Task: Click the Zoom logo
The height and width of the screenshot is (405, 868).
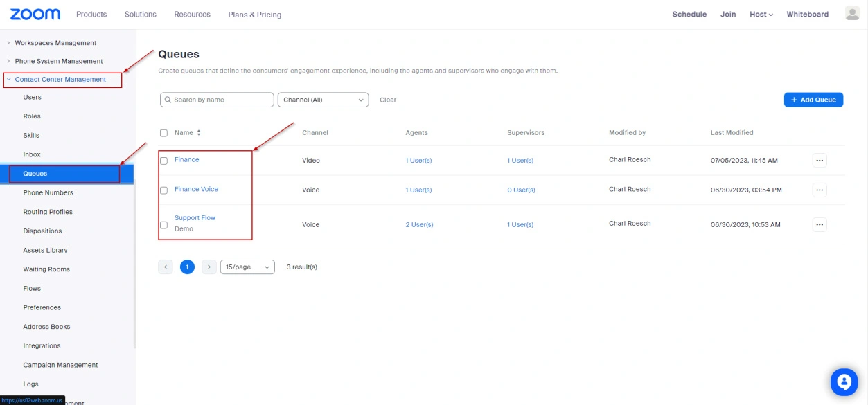Action: point(35,14)
